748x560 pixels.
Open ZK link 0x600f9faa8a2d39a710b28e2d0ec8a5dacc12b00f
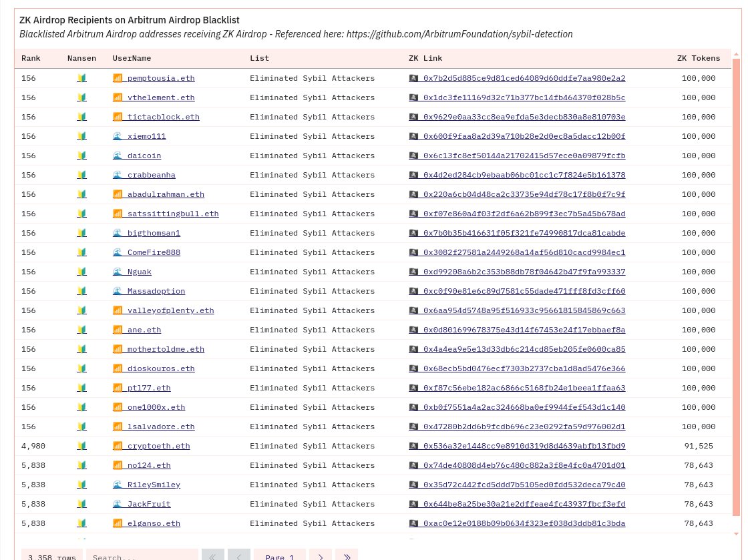(524, 136)
